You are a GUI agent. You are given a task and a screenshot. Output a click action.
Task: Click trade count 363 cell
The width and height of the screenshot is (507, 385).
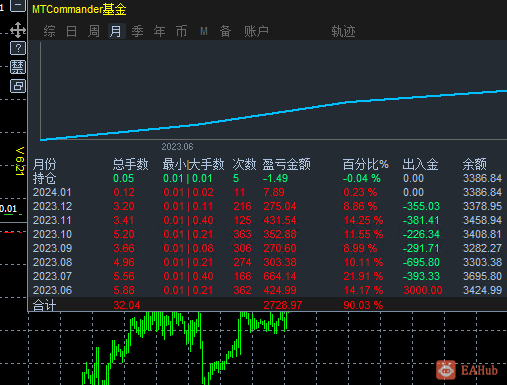click(x=242, y=234)
